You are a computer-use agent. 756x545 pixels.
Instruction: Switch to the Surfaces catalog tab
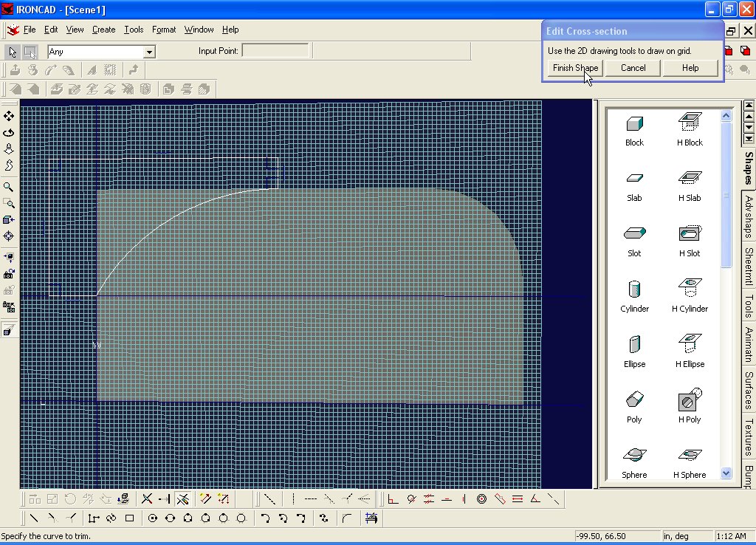(x=749, y=390)
